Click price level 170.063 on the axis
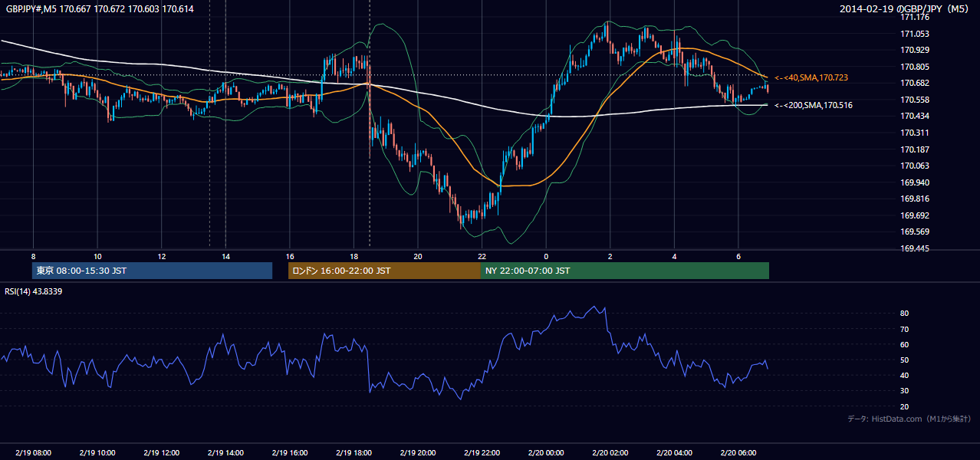 914,166
